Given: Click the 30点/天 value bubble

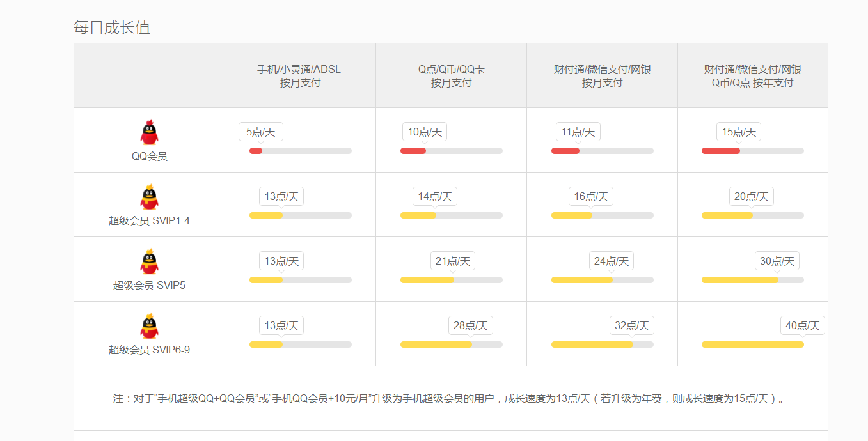Looking at the screenshot, I should (x=777, y=261).
